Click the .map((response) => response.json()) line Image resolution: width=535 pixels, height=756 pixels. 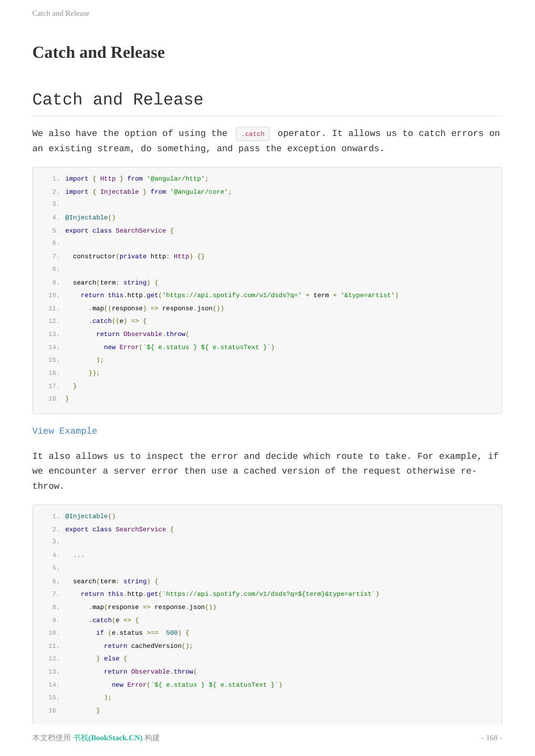[x=156, y=309]
